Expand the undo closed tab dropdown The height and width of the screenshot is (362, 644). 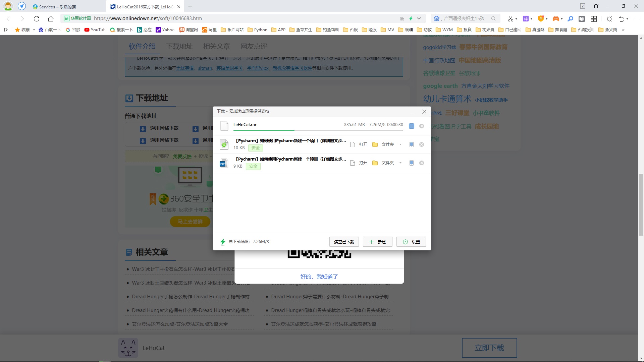click(x=627, y=19)
